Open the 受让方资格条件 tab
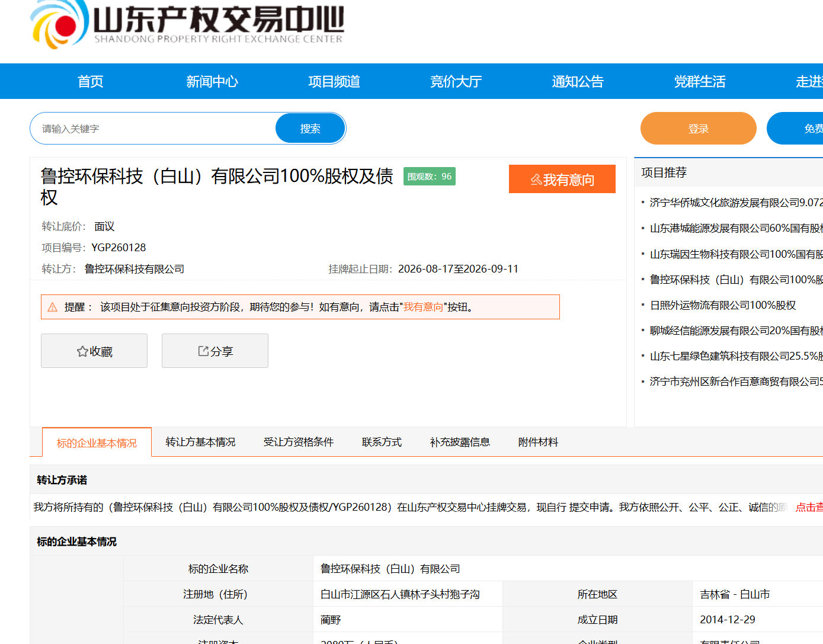Image resolution: width=823 pixels, height=644 pixels. point(299,442)
